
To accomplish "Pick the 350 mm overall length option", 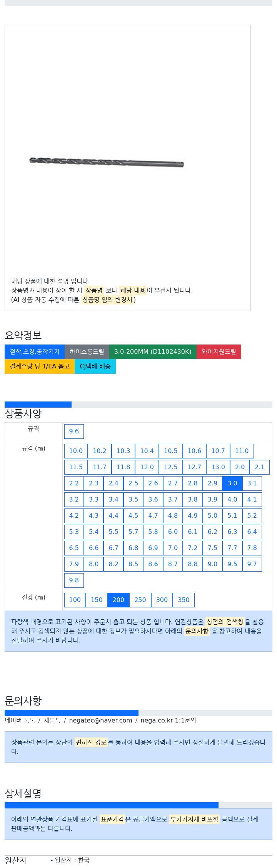I will click(184, 600).
